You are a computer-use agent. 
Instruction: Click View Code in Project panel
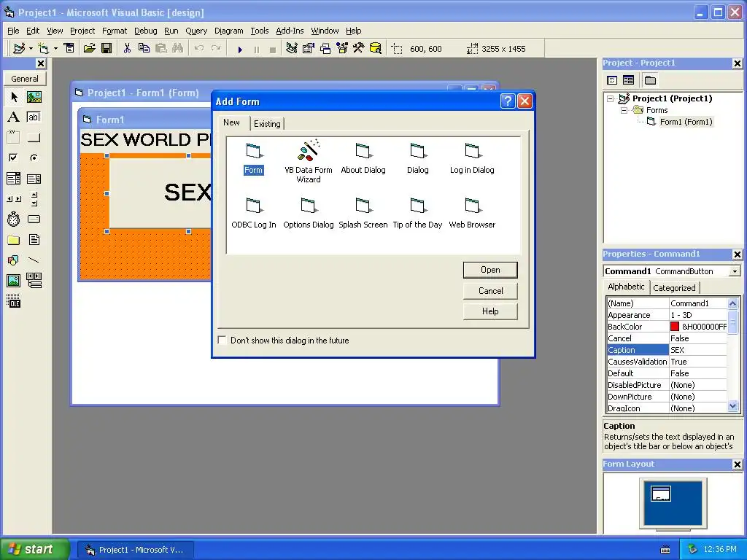point(612,80)
